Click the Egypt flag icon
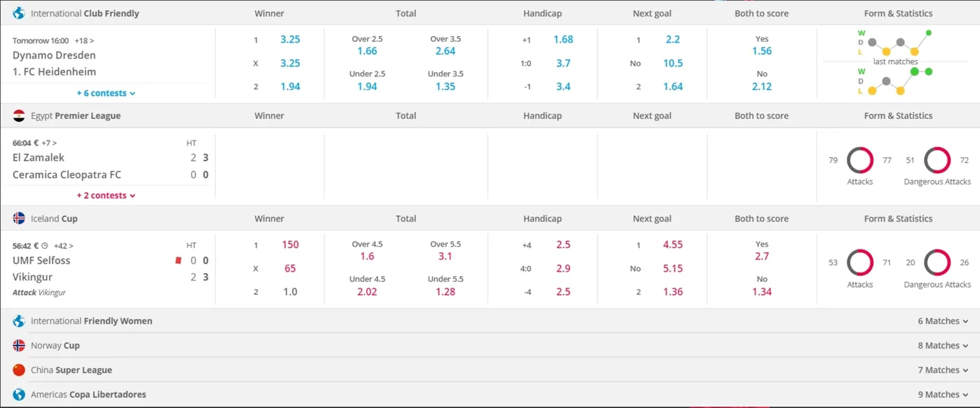 (x=19, y=115)
